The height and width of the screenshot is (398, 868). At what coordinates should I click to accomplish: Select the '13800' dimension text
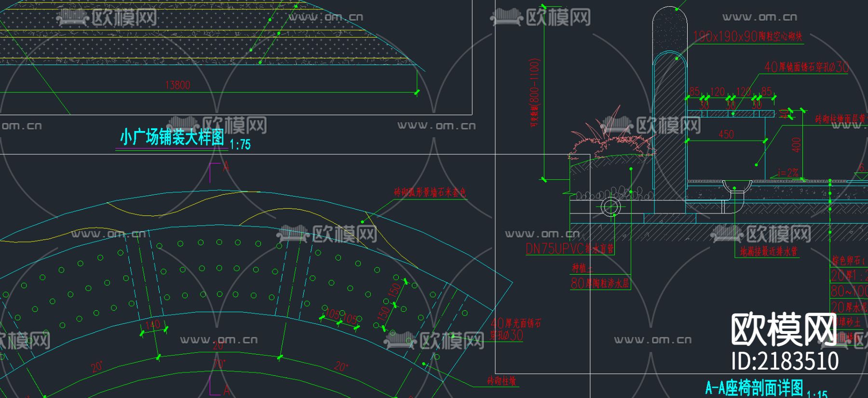[178, 85]
